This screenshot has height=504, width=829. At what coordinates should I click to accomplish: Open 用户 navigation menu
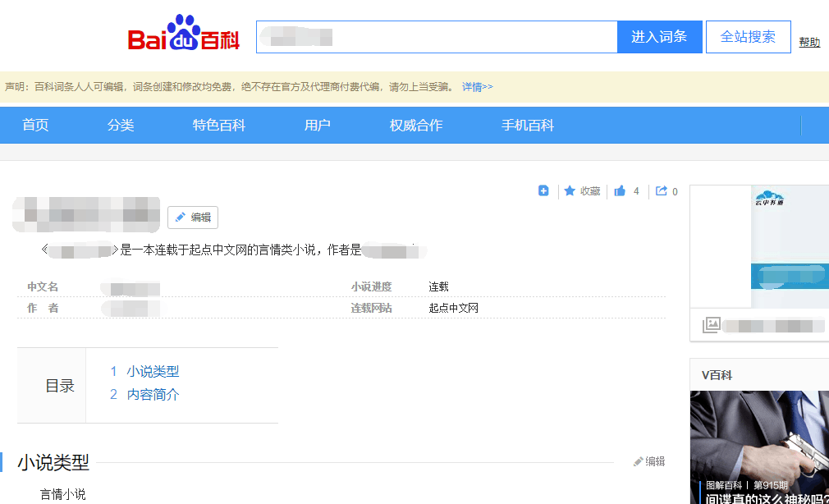pyautogui.click(x=318, y=126)
